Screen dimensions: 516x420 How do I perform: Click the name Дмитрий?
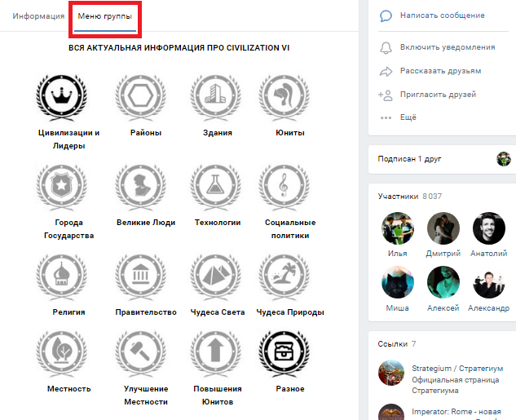point(443,254)
